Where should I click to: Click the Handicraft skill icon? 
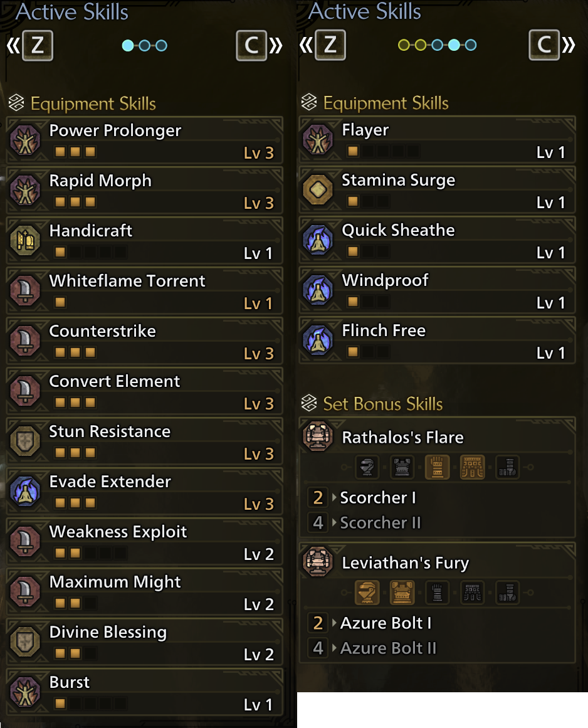[x=26, y=241]
